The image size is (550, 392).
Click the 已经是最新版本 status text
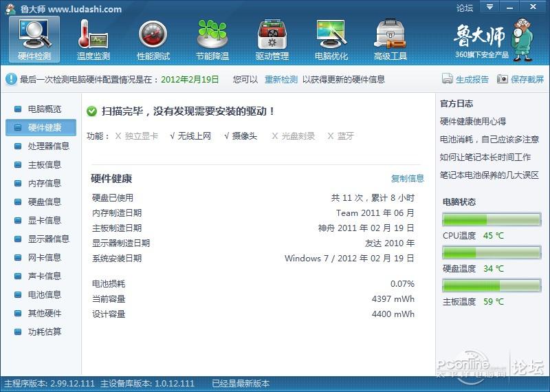(x=241, y=384)
